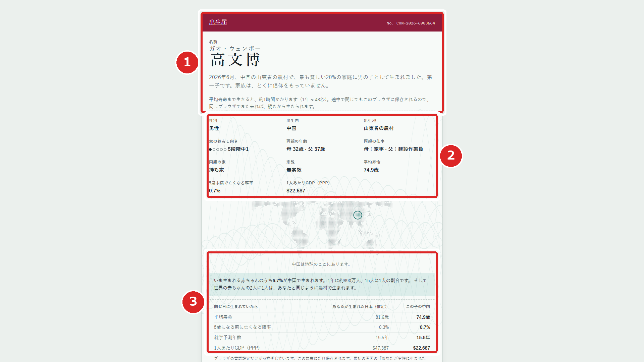This screenshot has width=644, height=362.
Task: Click column header この子の中国
Action: tap(418, 307)
